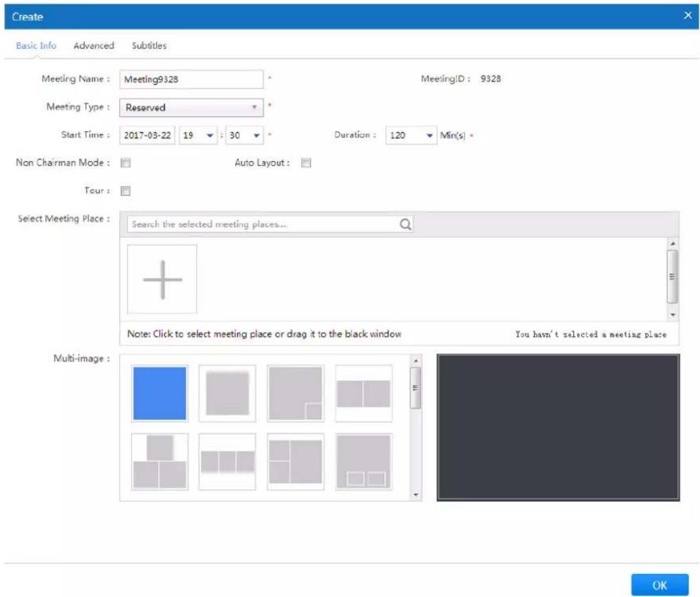The width and height of the screenshot is (700, 597).
Task: Click the MeetingID value 9328
Action: click(x=491, y=79)
